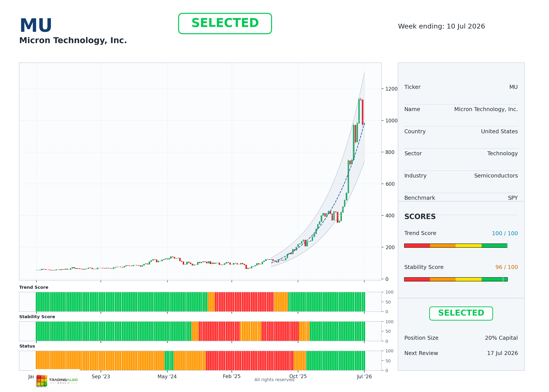Click the Trend Score subchart heading

coord(34,287)
